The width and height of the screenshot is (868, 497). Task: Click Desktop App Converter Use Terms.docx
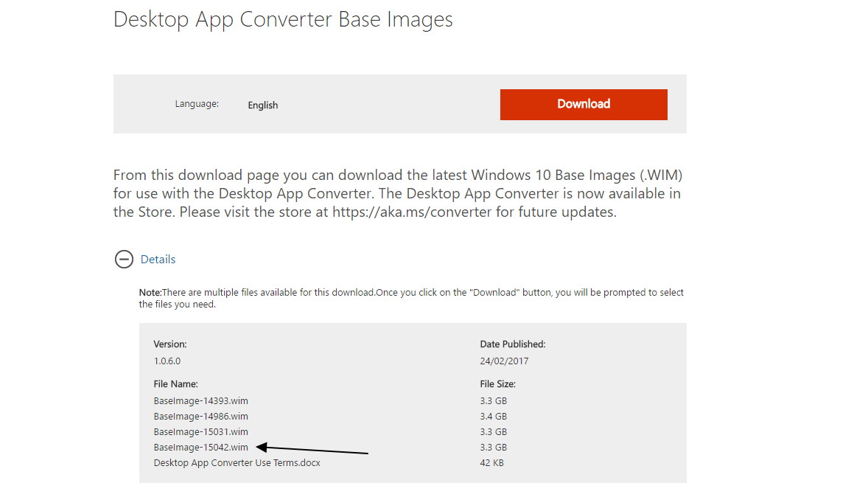[237, 462]
